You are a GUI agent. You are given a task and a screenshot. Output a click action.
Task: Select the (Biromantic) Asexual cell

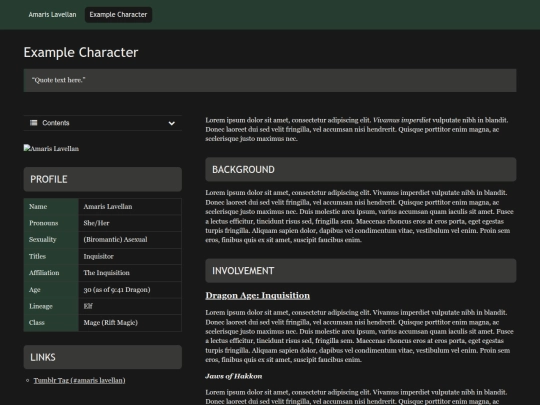130,240
